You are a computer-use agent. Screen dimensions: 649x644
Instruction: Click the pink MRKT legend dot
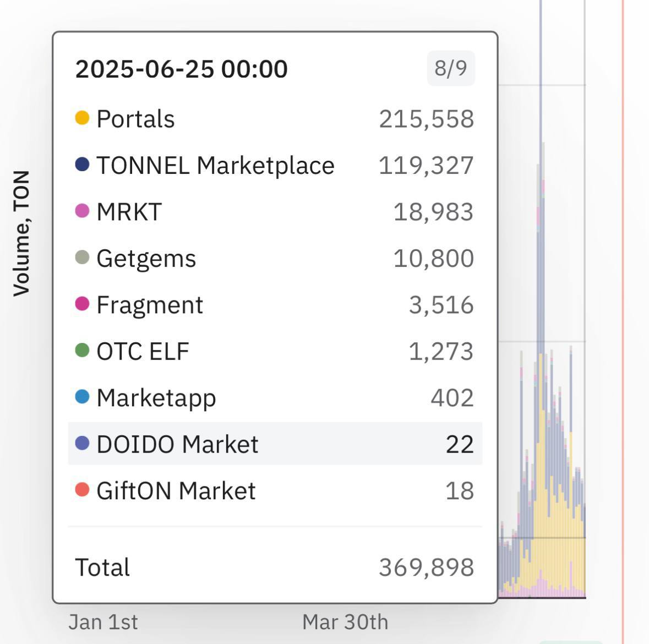(x=82, y=211)
